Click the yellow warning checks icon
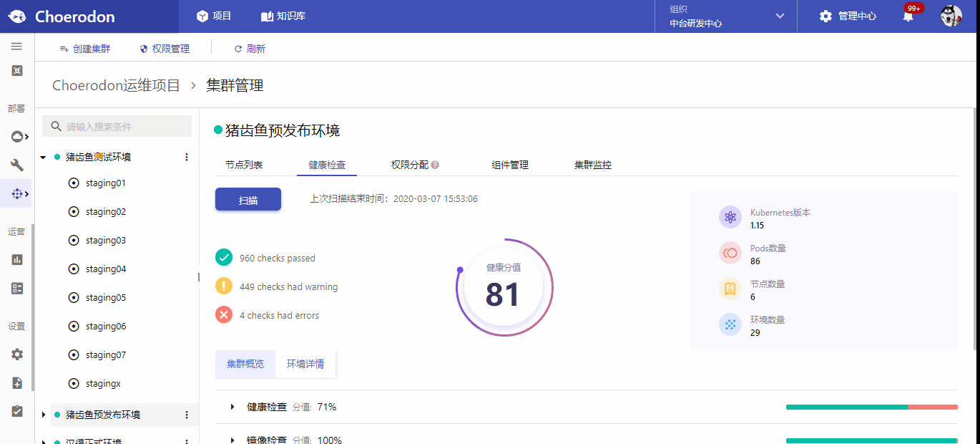 (224, 286)
